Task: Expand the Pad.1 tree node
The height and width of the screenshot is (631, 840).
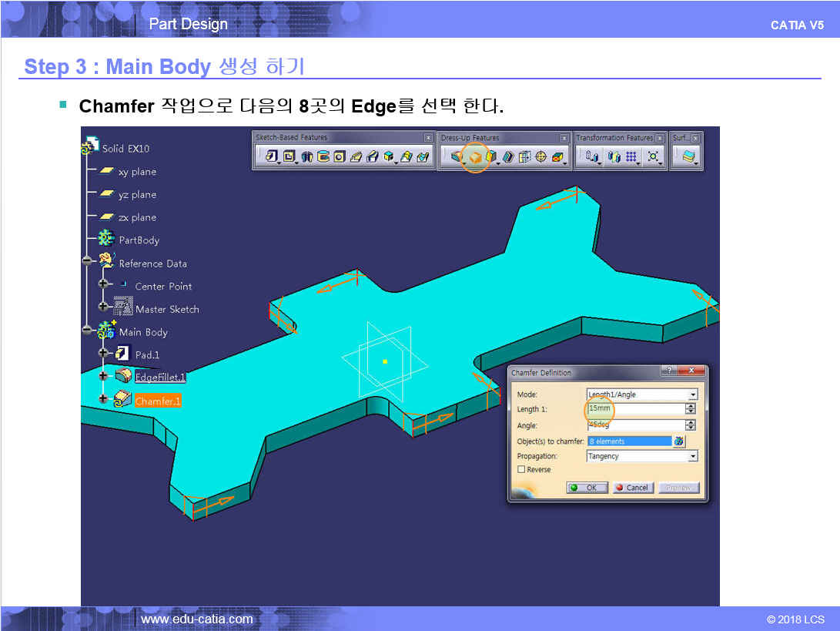Action: 103,354
